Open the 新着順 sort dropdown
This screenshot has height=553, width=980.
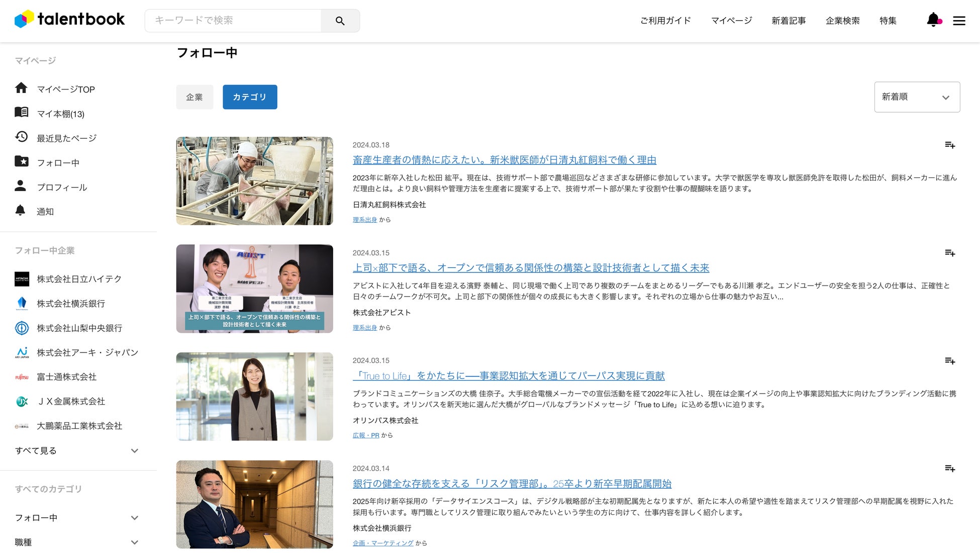(917, 97)
